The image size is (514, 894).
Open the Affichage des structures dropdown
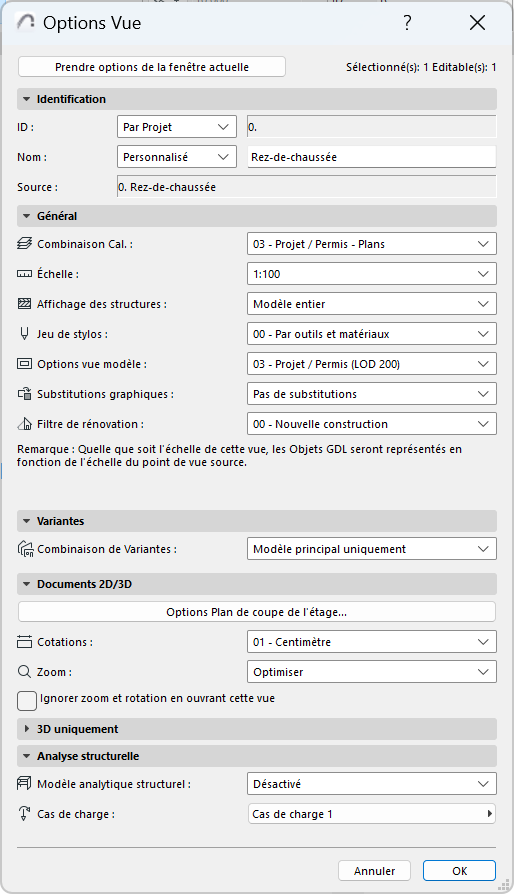[372, 304]
